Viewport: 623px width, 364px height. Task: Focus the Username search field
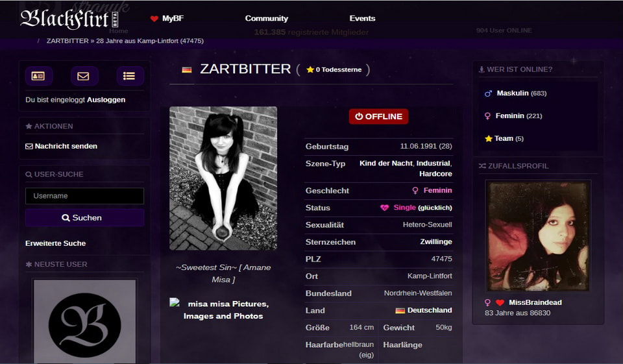[84, 196]
